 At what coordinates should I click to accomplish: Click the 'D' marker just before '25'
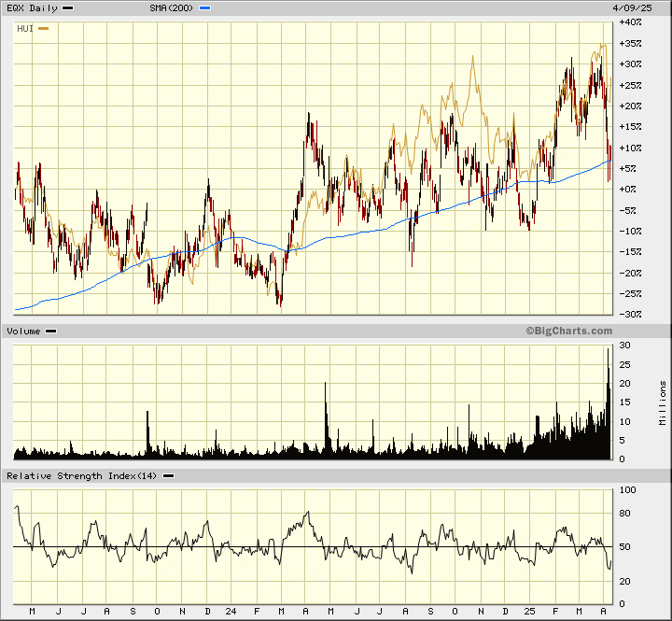(506, 612)
